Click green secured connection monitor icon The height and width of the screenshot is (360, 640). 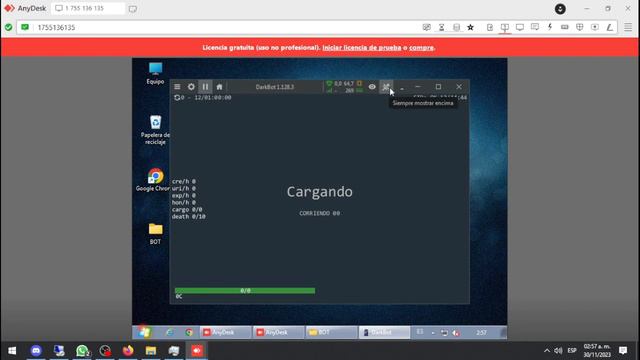point(25,27)
